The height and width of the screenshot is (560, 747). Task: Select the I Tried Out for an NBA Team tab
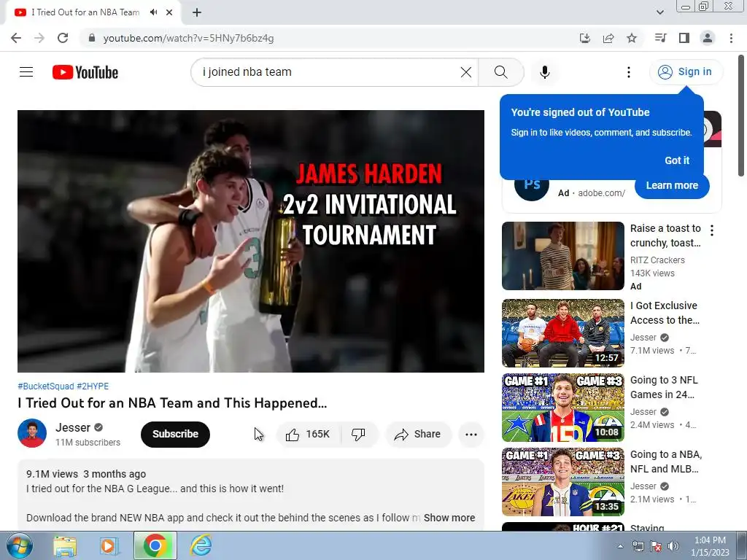point(85,12)
